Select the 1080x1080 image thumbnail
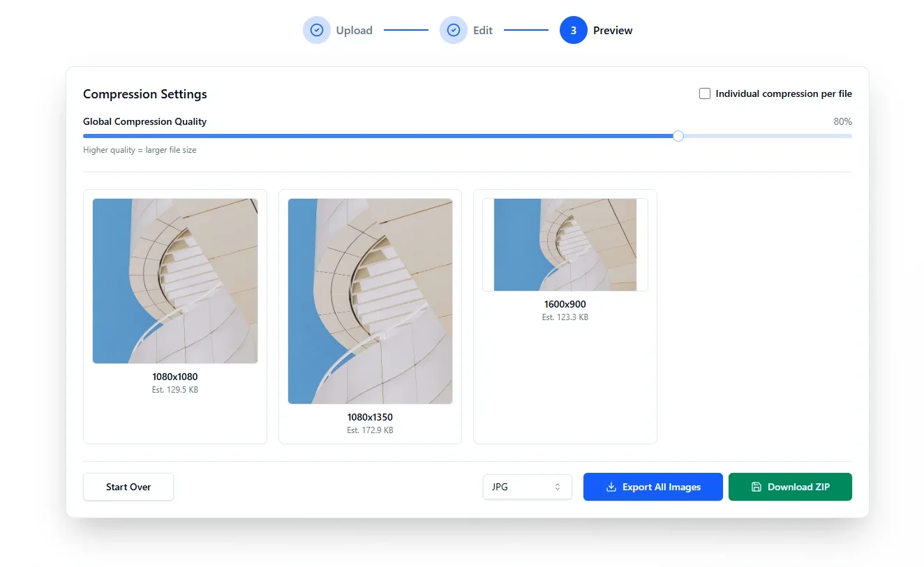This screenshot has height=567, width=924. (x=175, y=281)
